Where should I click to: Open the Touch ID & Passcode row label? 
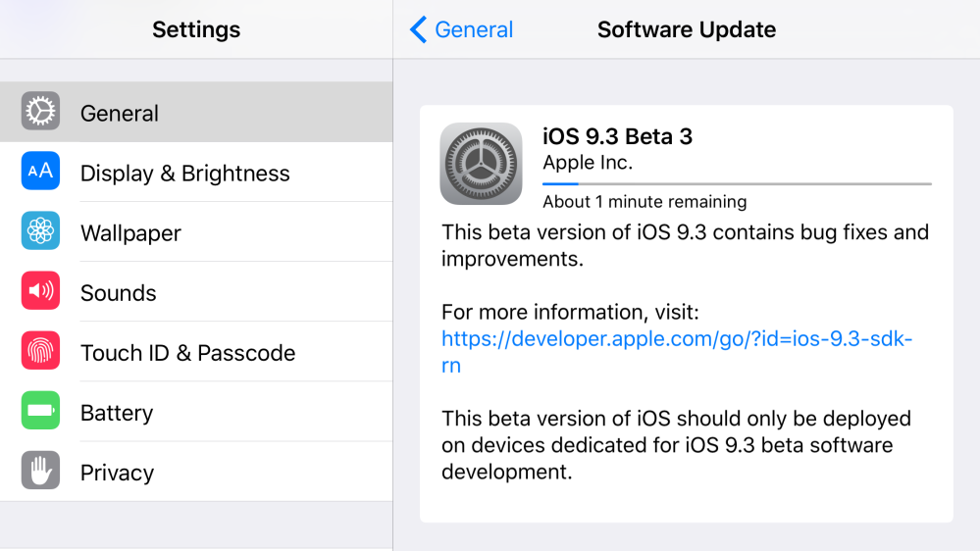coord(187,353)
